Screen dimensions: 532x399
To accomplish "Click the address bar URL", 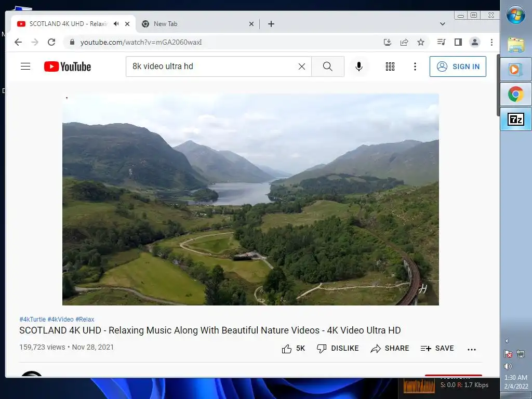I will [141, 42].
